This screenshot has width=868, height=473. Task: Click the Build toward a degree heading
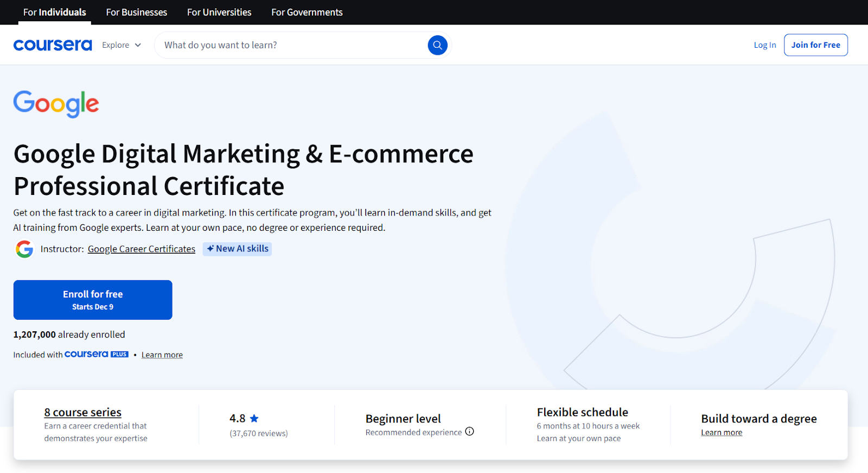[758, 419]
